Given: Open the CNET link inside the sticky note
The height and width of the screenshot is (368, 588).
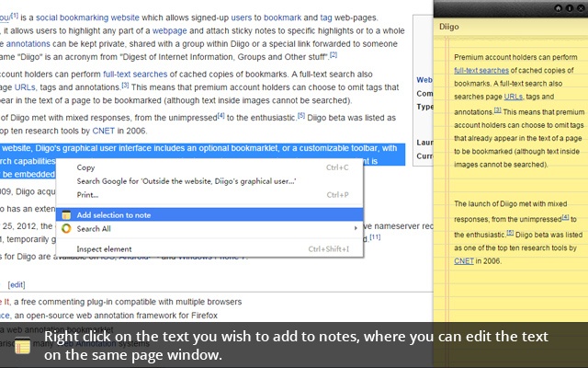Looking at the screenshot, I should [464, 261].
